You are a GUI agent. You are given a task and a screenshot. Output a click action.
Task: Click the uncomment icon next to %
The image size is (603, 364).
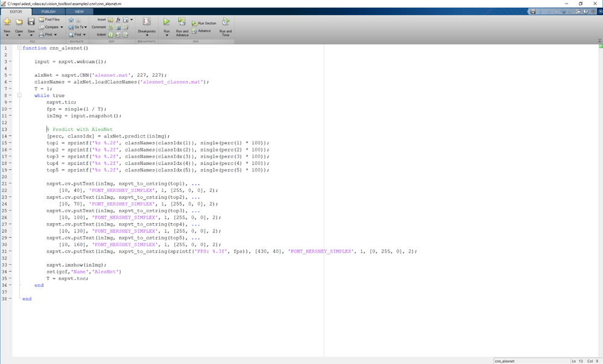pos(118,27)
